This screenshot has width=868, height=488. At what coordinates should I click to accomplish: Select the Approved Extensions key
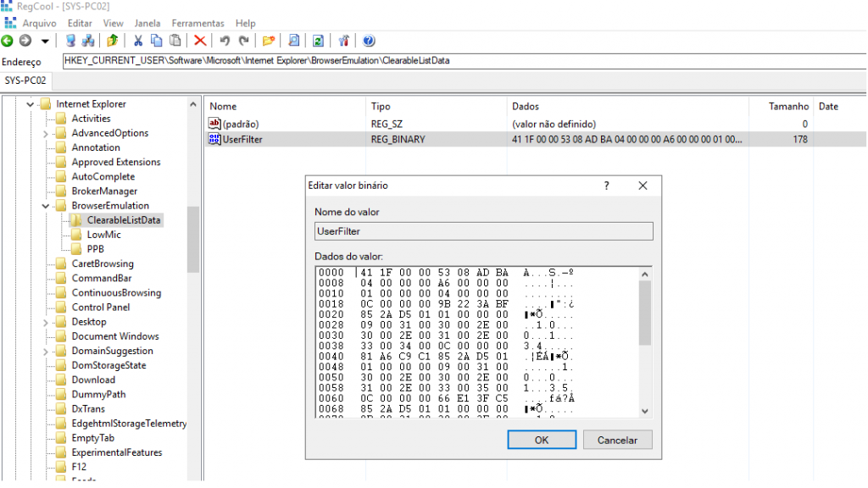pyautogui.click(x=116, y=162)
